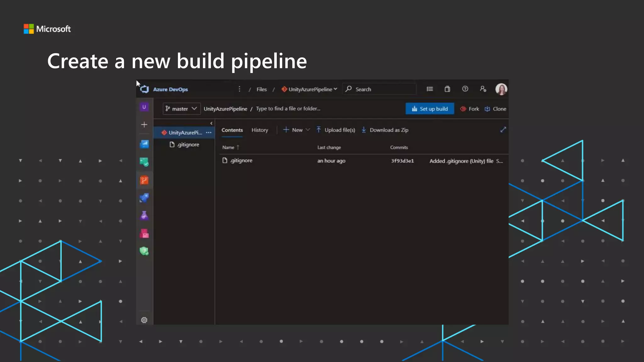Click the Download as Zip button
The image size is (644, 362).
tap(385, 130)
